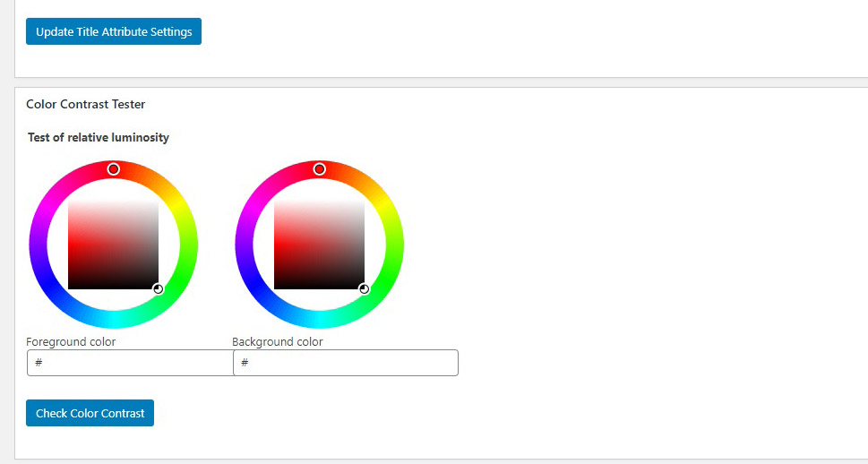868x464 pixels.
Task: Pick a shade in background saturation square
Action: pos(319,245)
